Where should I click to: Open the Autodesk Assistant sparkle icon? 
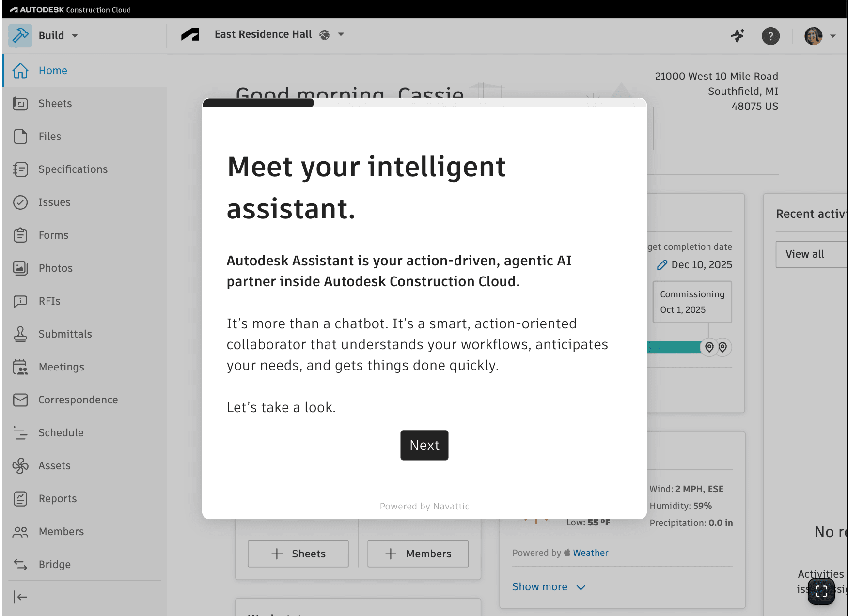pos(738,36)
